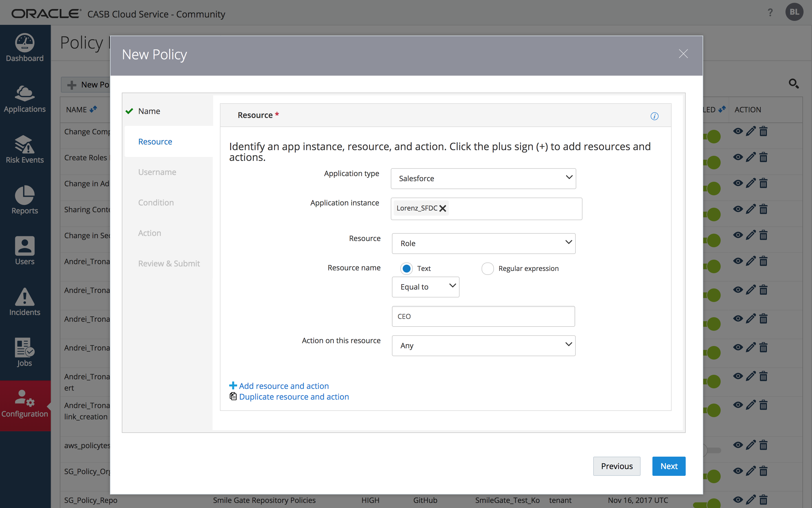Select the Review & Submit wizard step
This screenshot has height=508, width=812.
tap(169, 263)
